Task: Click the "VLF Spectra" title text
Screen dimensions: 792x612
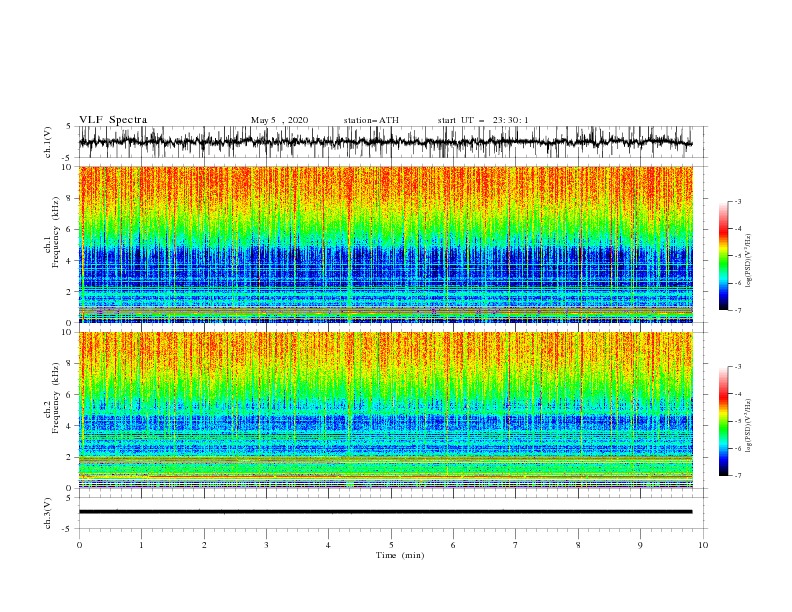Action: click(x=113, y=120)
